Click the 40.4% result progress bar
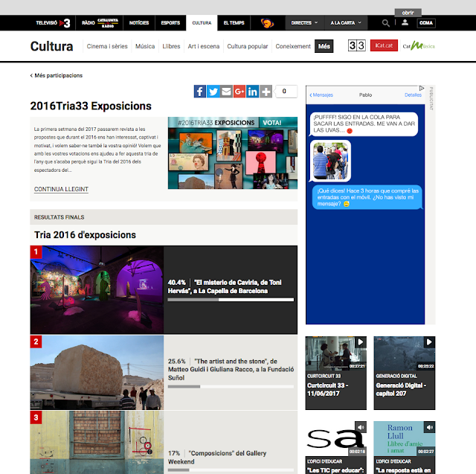The height and width of the screenshot is (474, 476). pos(231,300)
